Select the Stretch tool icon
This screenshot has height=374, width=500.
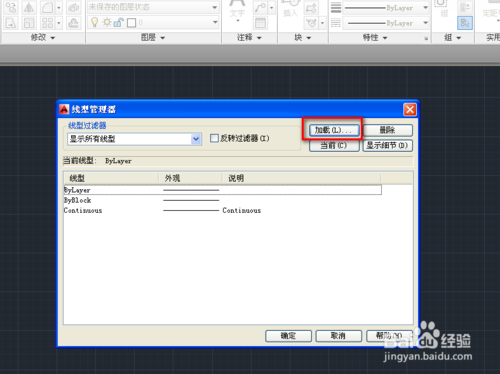coord(11,23)
